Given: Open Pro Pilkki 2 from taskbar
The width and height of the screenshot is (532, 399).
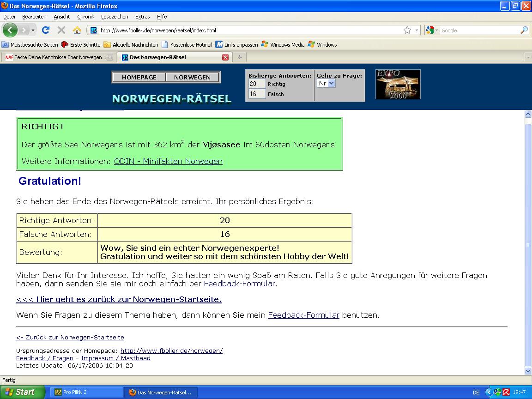Looking at the screenshot, I should [x=84, y=392].
